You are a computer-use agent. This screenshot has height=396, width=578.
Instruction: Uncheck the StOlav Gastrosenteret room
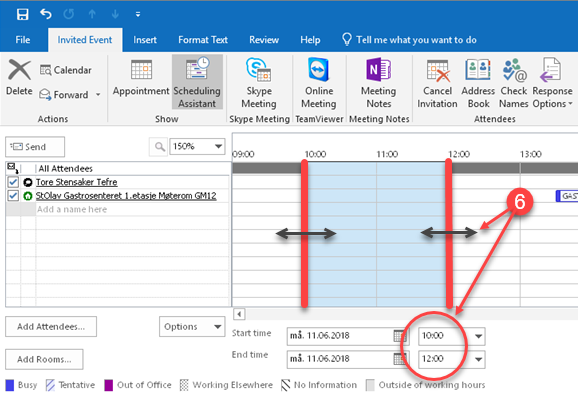pyautogui.click(x=13, y=195)
